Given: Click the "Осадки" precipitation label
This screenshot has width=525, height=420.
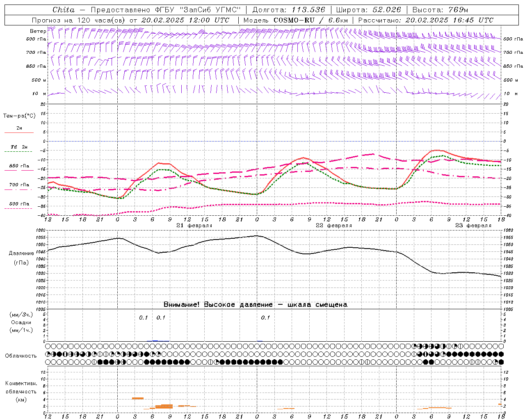Looking at the screenshot, I should [21, 322].
